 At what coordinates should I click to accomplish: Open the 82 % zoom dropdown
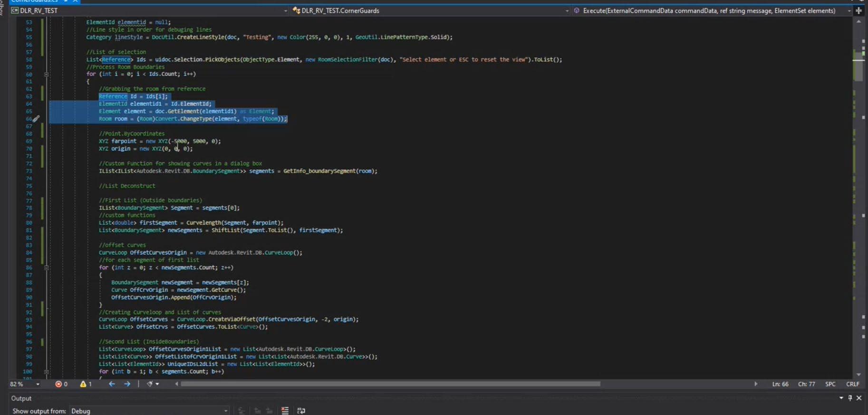coord(38,384)
